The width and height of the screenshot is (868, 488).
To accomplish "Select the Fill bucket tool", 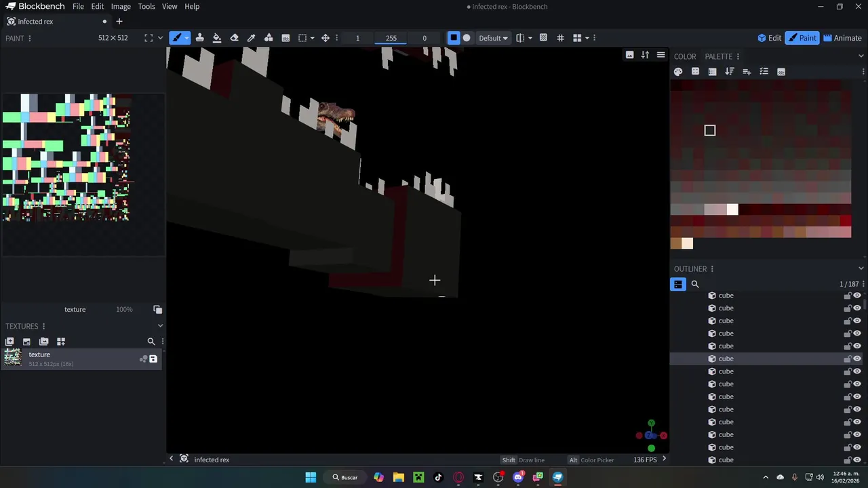I will (x=217, y=38).
